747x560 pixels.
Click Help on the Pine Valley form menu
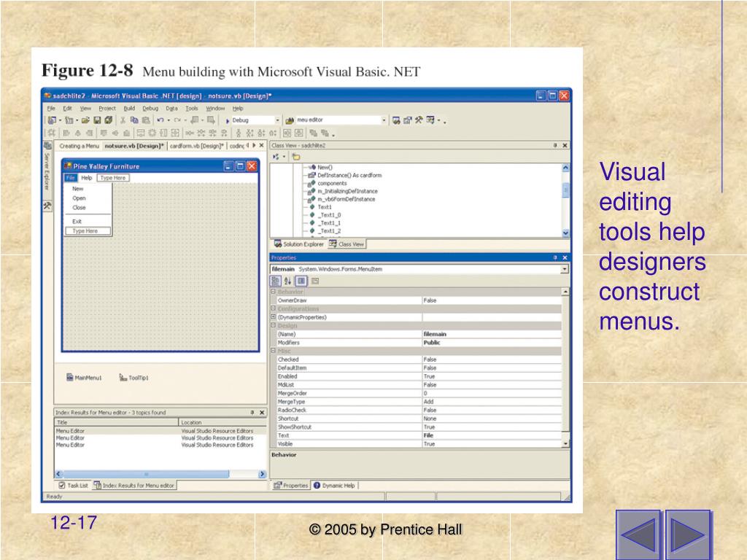[x=86, y=178]
